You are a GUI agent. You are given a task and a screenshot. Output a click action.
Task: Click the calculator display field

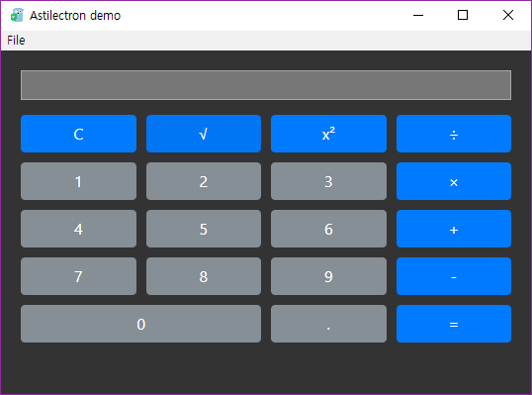point(266,85)
